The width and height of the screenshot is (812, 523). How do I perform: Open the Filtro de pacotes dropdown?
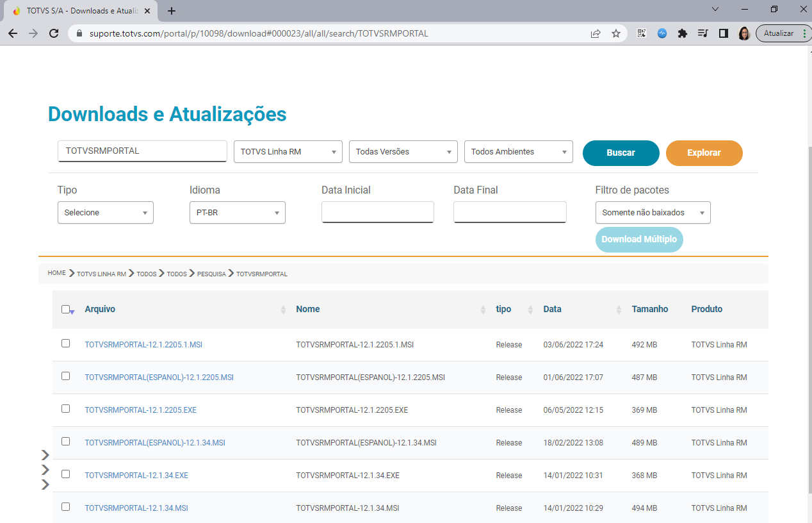[x=653, y=213]
